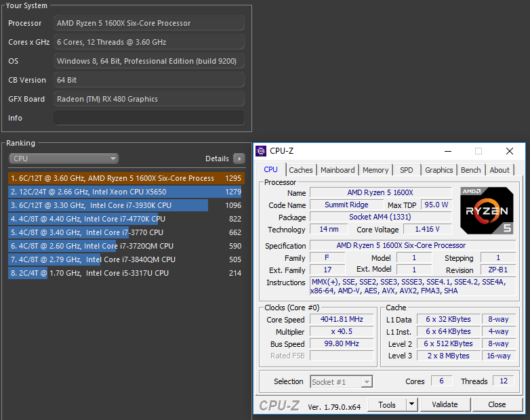Go to the Graphics tab
530x420 pixels.
439,170
